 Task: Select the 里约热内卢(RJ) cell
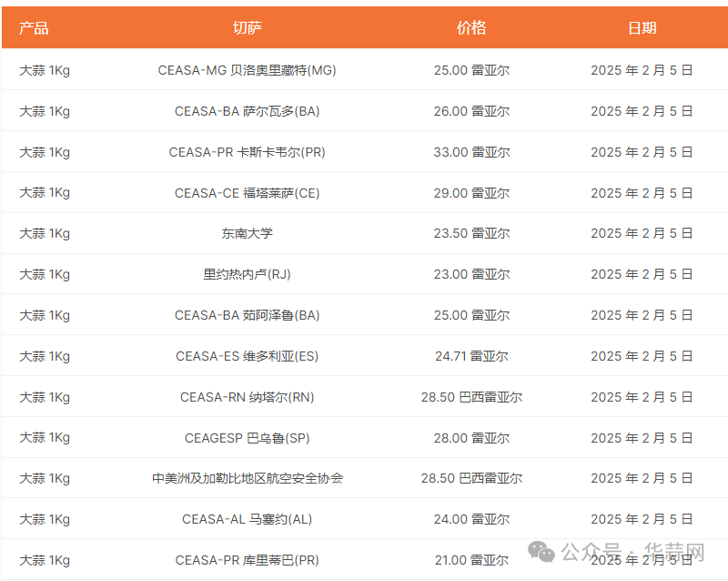247,274
